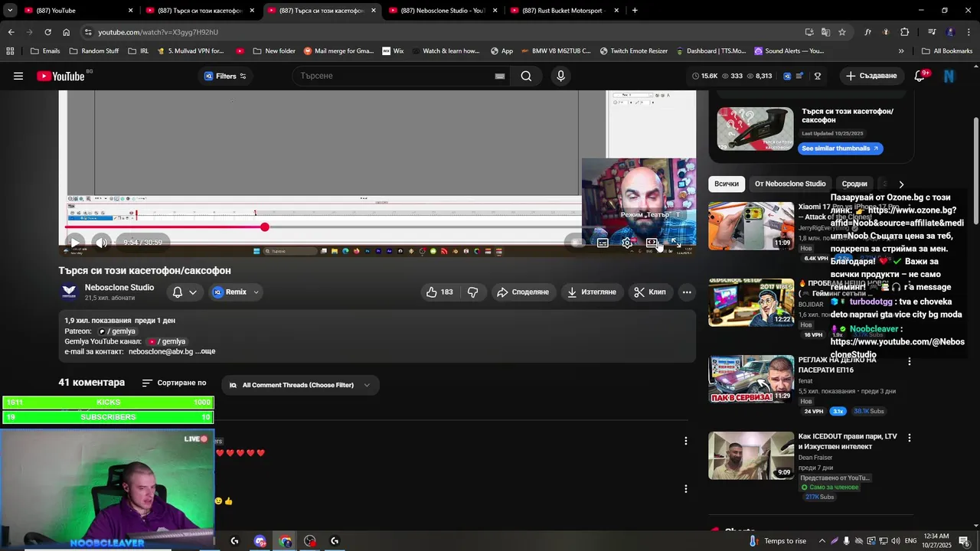Switch to the Rust Bucket Motorsport tab
This screenshot has height=551, width=980.
564,11
